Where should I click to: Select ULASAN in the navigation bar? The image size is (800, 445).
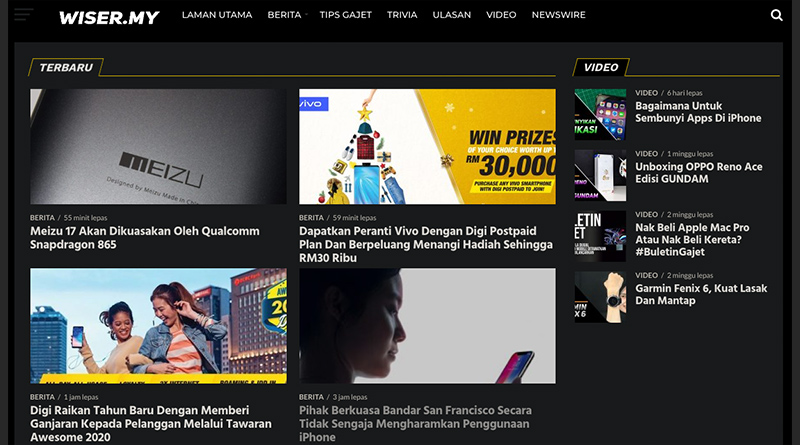coord(452,15)
